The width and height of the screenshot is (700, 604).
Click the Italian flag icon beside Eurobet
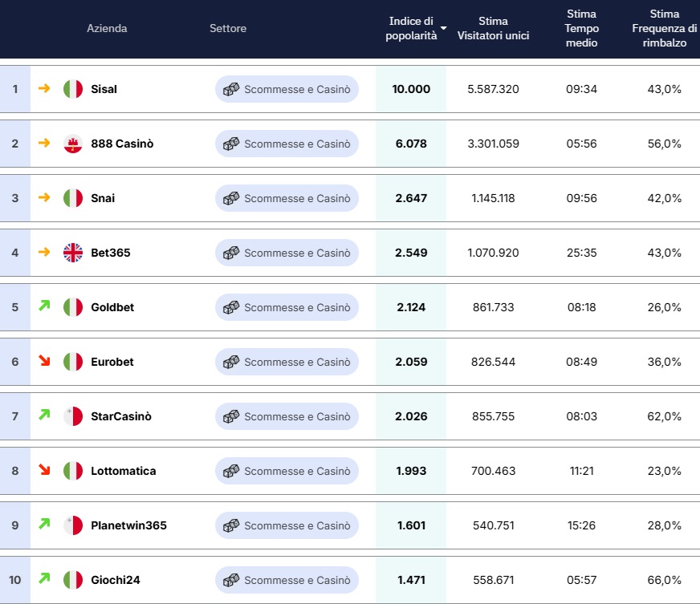(73, 362)
